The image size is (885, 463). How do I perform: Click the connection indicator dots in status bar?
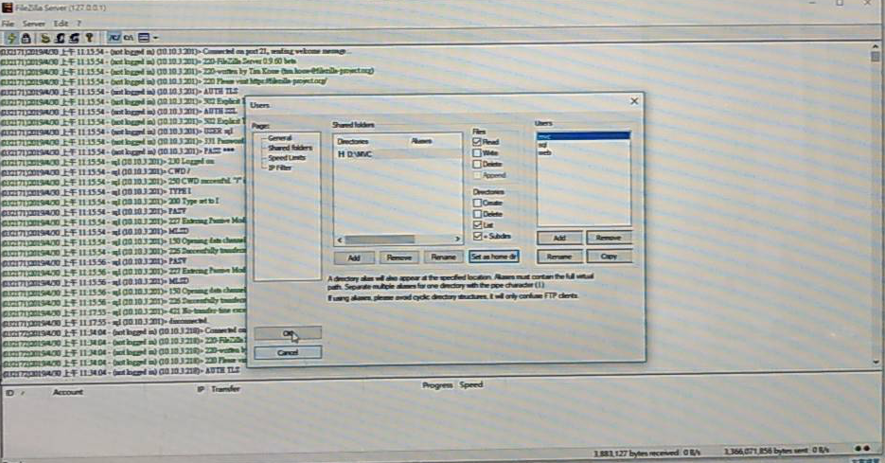[862, 448]
